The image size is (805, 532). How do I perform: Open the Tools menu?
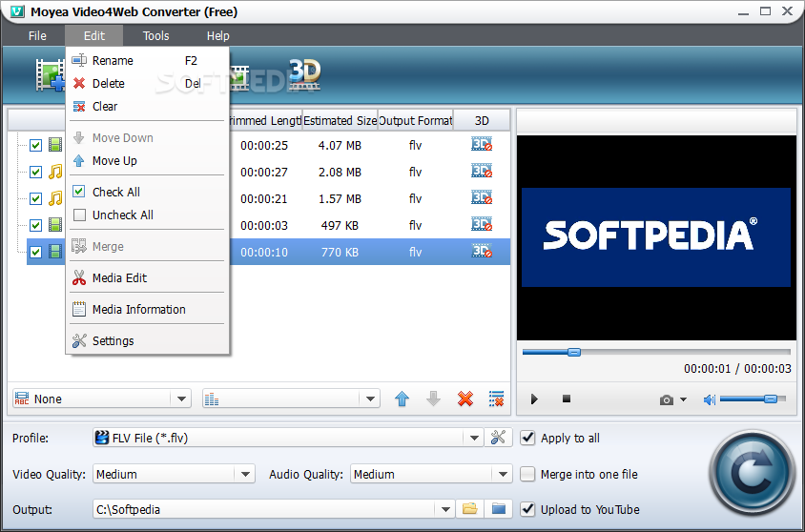(155, 36)
